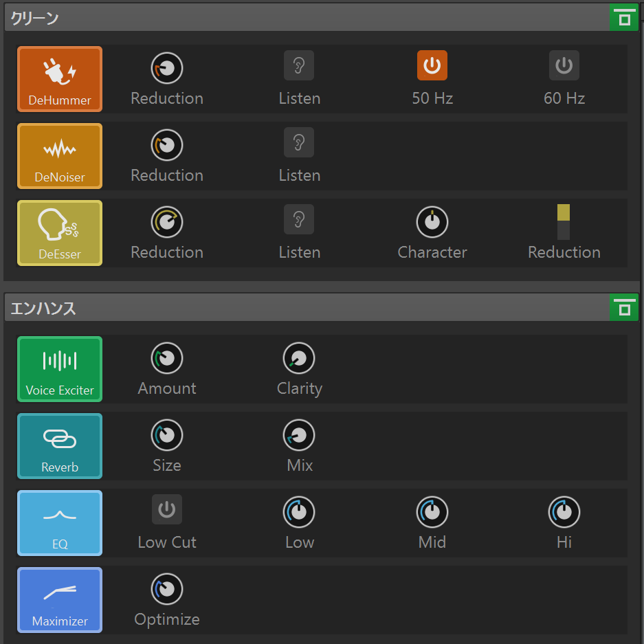Toggle the Voice Exciter module
The height and width of the screenshot is (644, 644).
coord(60,369)
